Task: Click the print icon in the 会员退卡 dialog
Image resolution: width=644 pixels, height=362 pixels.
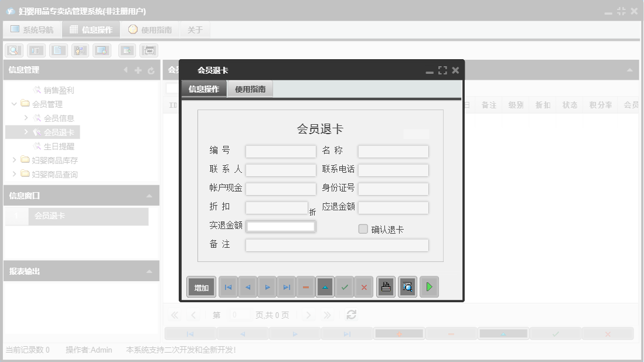Action: tap(386, 286)
